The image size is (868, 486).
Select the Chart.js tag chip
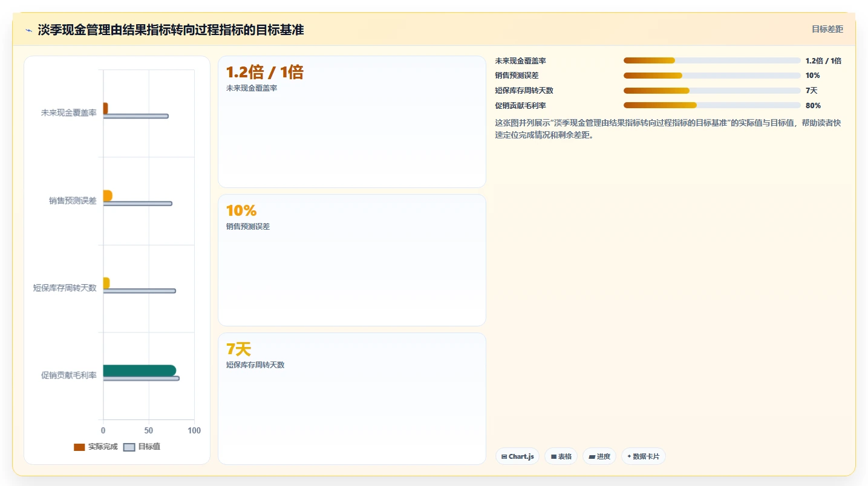click(517, 456)
